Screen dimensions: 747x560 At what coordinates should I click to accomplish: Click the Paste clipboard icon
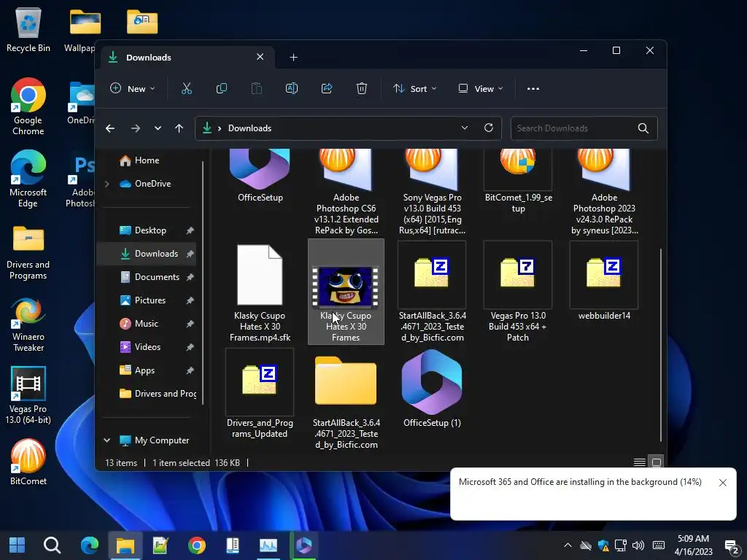pos(256,88)
